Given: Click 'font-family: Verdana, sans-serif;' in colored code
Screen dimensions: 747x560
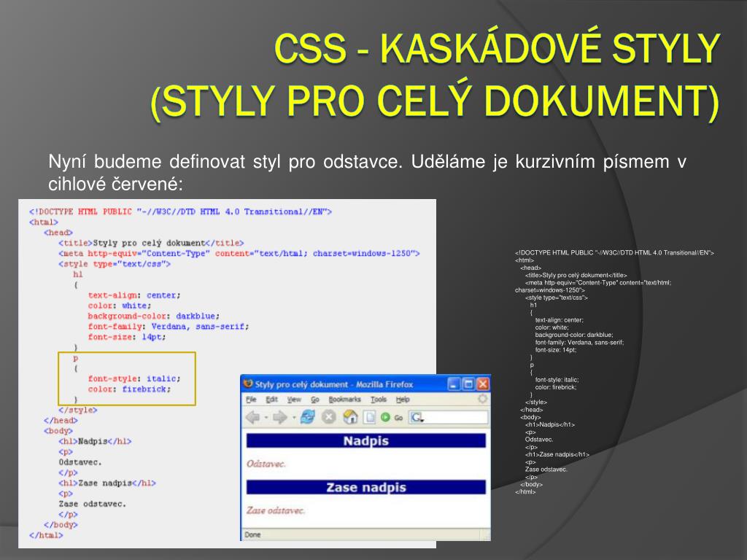Looking at the screenshot, I should (169, 327).
